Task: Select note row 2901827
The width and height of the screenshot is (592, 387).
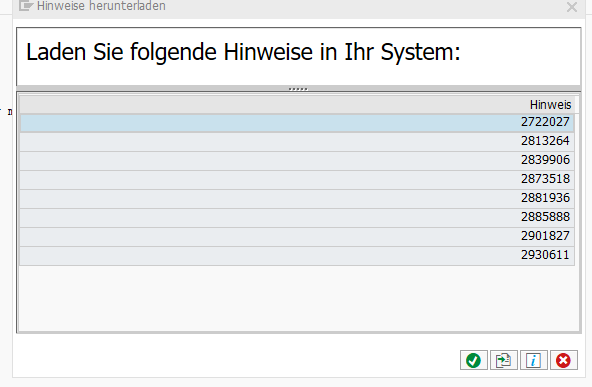Action: [297, 236]
